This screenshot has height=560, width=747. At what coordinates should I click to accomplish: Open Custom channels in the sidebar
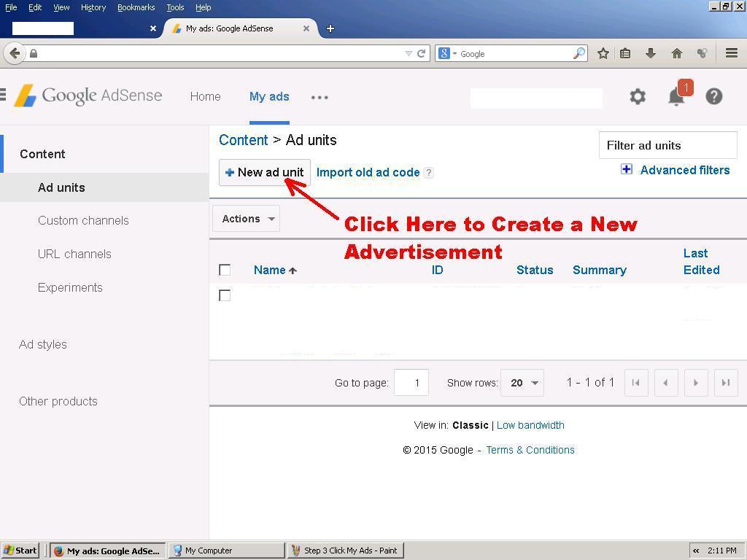pos(83,220)
